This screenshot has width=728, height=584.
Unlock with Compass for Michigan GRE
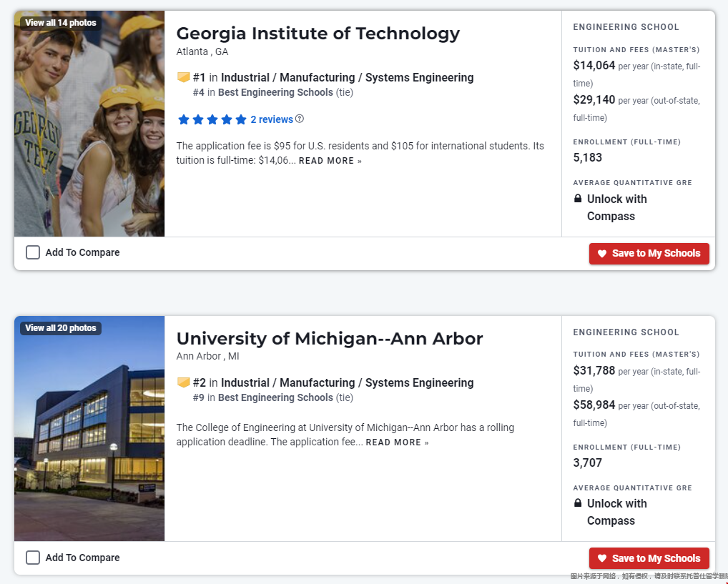click(616, 512)
